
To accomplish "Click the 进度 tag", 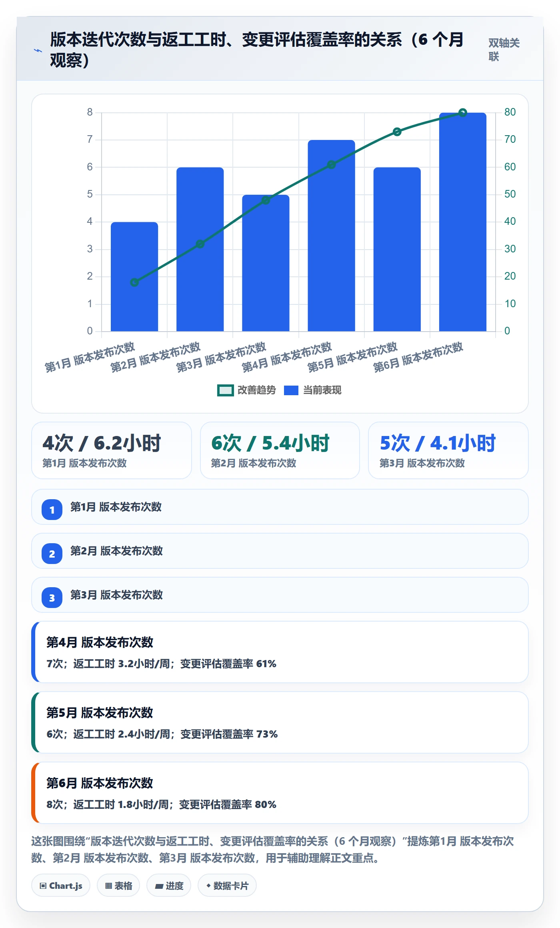I will point(169,886).
